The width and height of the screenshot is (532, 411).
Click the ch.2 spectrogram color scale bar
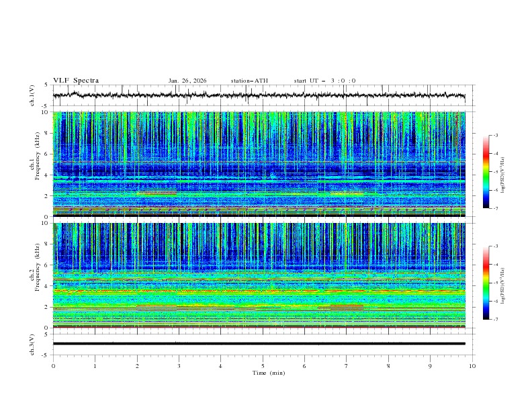(x=486, y=283)
